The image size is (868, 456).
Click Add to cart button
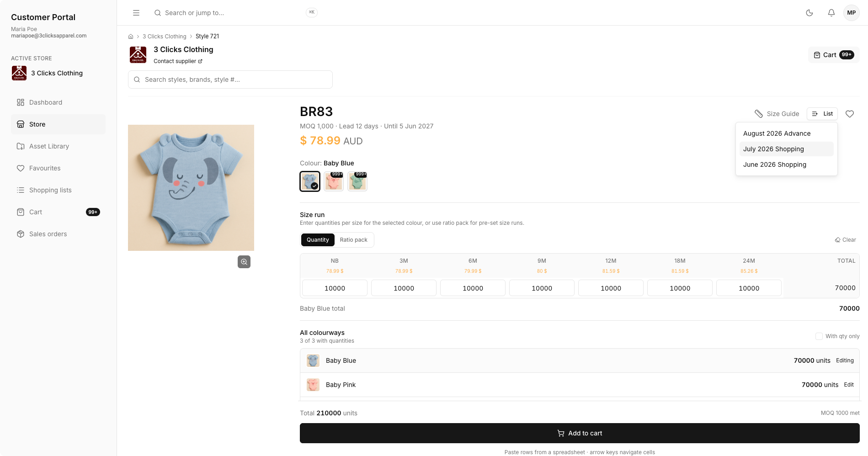(580, 433)
